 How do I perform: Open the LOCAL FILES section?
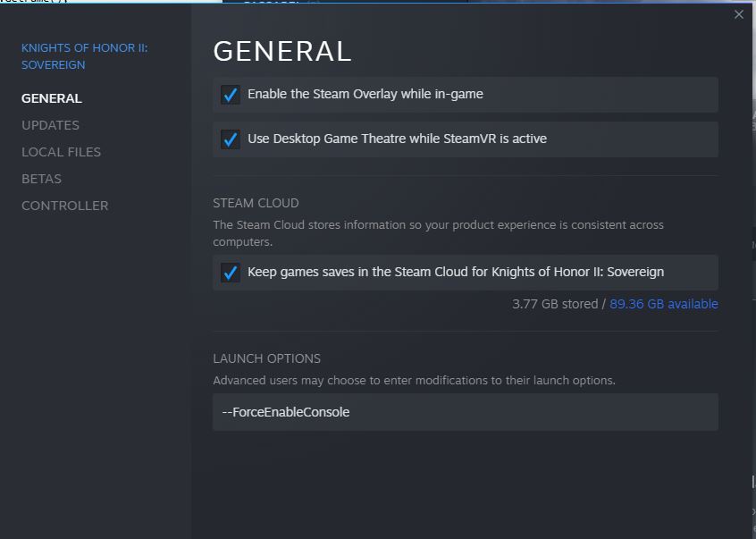(61, 152)
